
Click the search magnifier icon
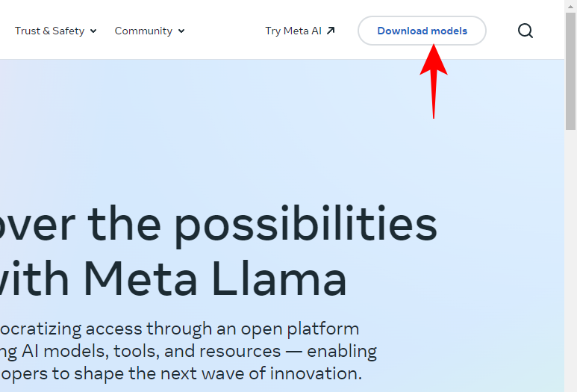(525, 31)
